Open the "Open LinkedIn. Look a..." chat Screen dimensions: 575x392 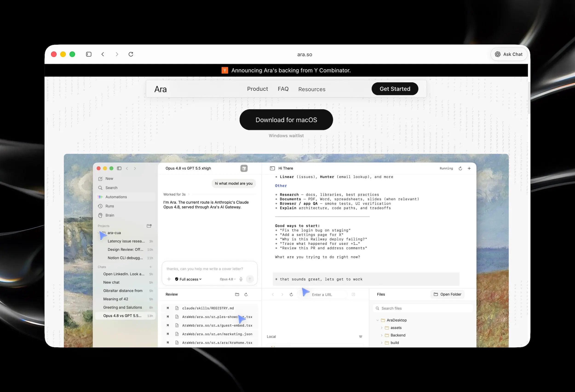[x=125, y=274]
